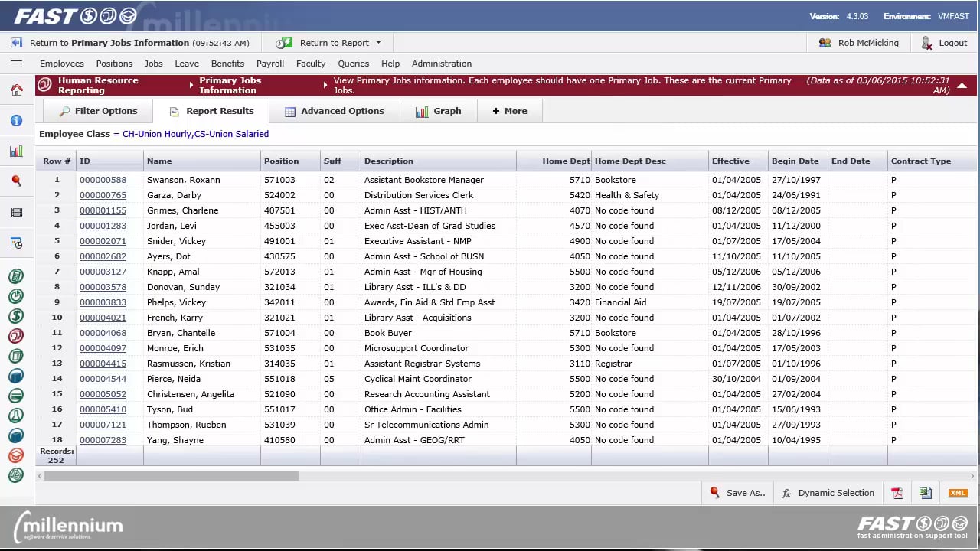The width and height of the screenshot is (980, 551).
Task: Switch to the Filter Options tab
Action: pyautogui.click(x=98, y=111)
